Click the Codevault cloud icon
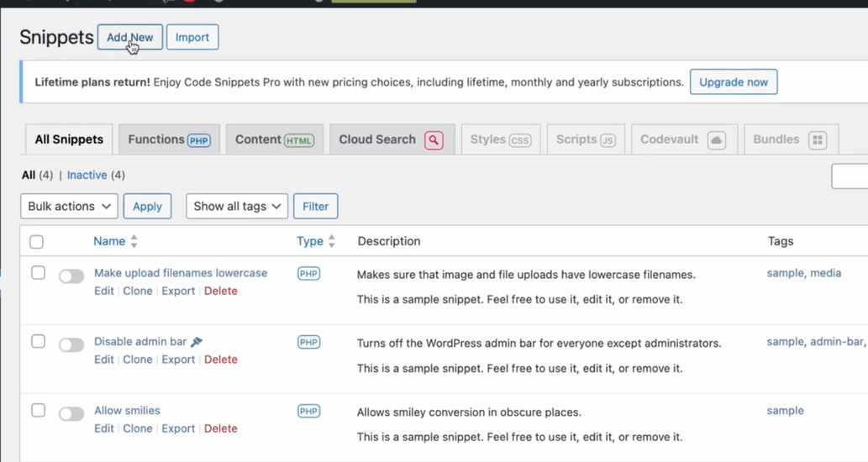The image size is (868, 462). tap(716, 140)
